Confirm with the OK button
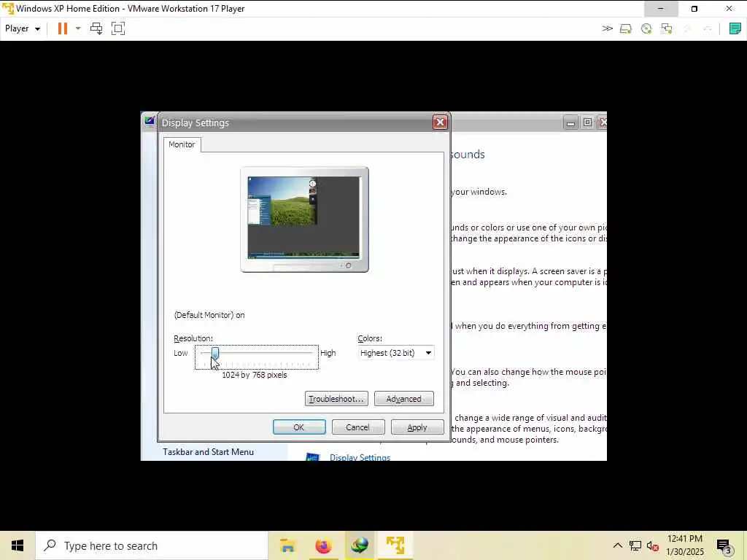The width and height of the screenshot is (747, 560). coord(299,427)
